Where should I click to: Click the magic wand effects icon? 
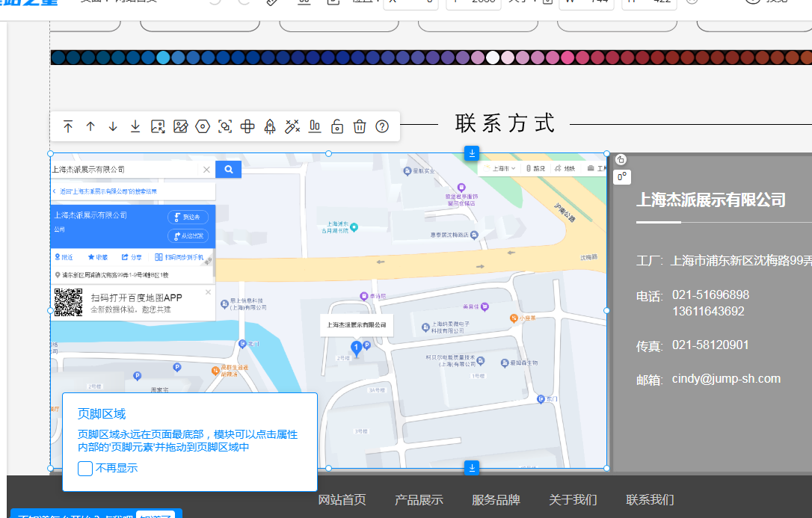tap(292, 127)
